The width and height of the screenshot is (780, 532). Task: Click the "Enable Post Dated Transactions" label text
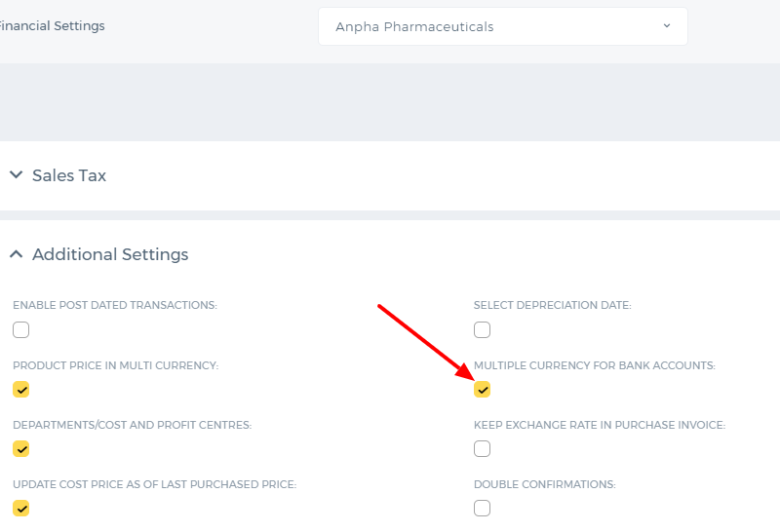click(x=115, y=305)
